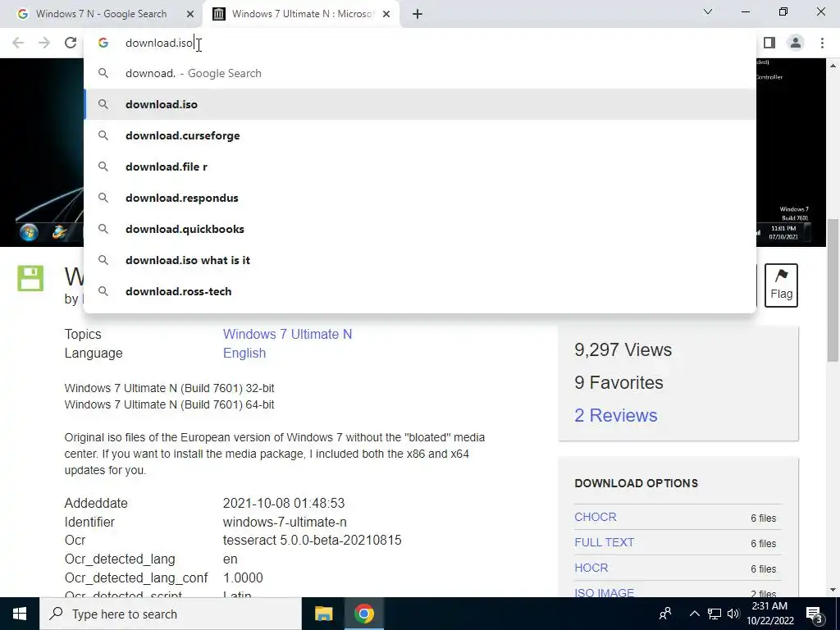Image resolution: width=840 pixels, height=630 pixels.
Task: Pick the 'download.file r' suggestion
Action: pos(419,167)
